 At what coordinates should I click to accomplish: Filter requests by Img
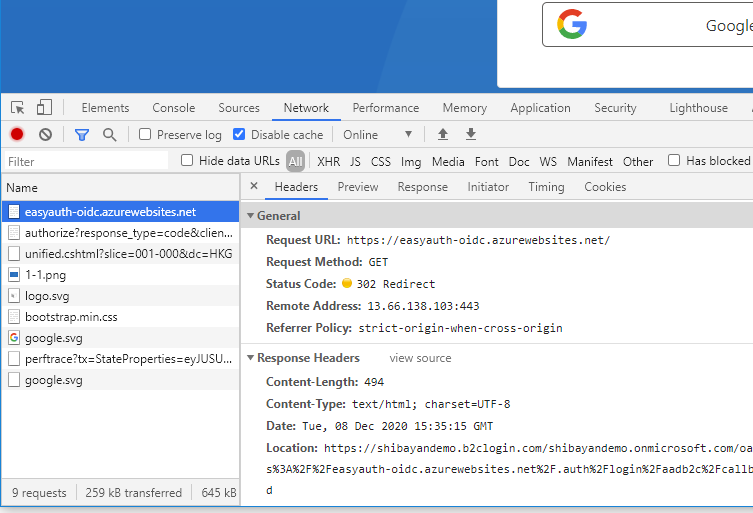411,162
